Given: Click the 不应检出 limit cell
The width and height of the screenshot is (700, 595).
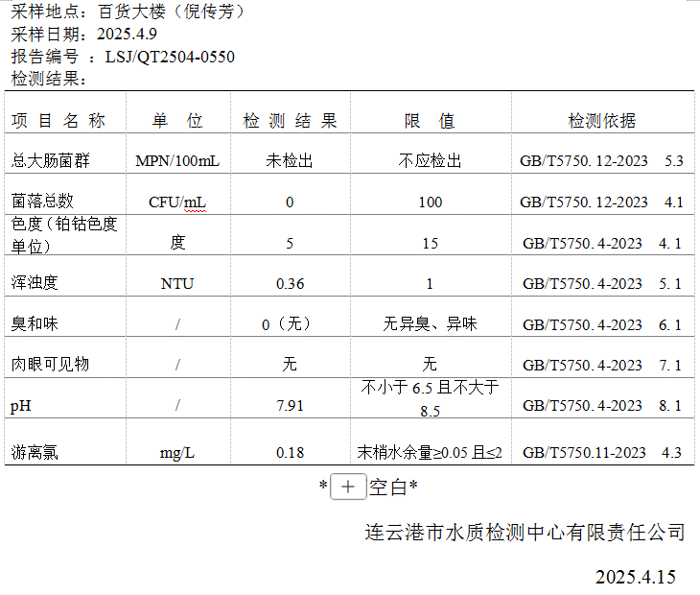Looking at the screenshot, I should 430,160.
